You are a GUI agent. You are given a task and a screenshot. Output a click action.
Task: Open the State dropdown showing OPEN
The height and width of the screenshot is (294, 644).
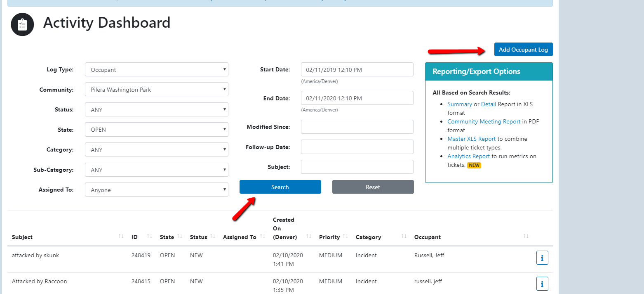coord(157,129)
